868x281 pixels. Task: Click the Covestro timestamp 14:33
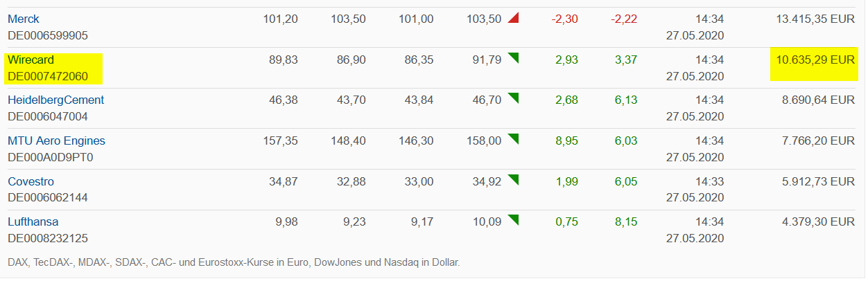[x=709, y=182]
